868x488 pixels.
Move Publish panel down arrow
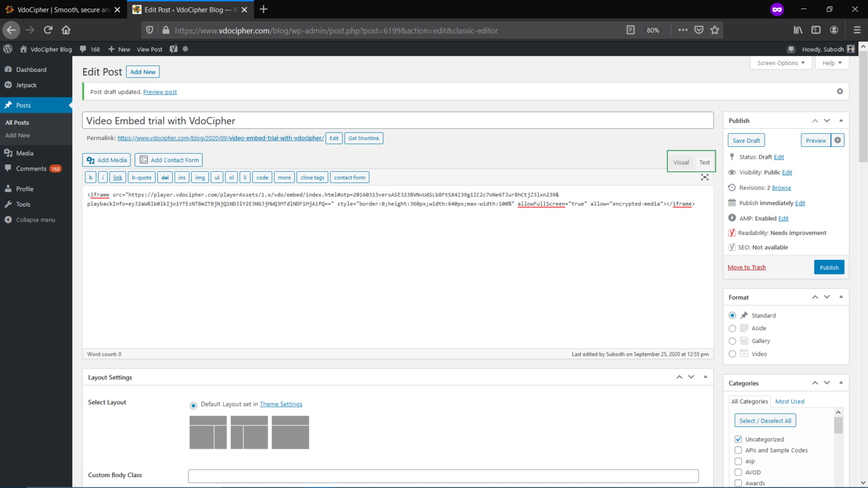[827, 120]
